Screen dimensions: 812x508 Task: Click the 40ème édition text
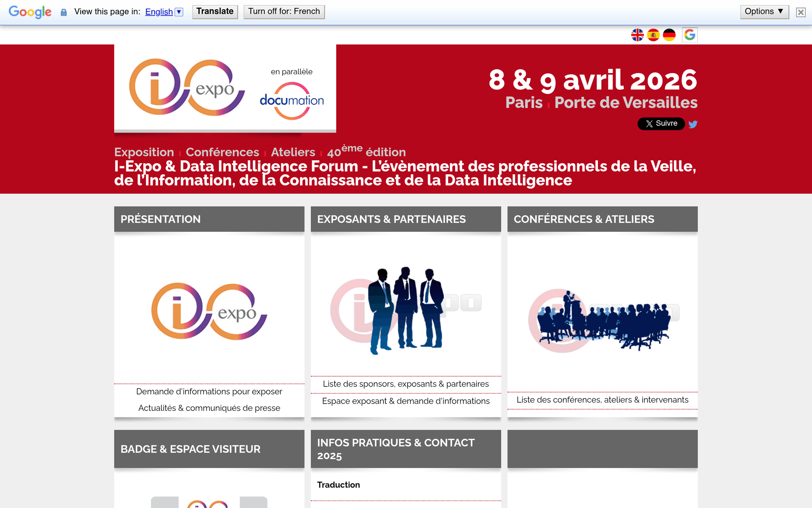coord(366,151)
